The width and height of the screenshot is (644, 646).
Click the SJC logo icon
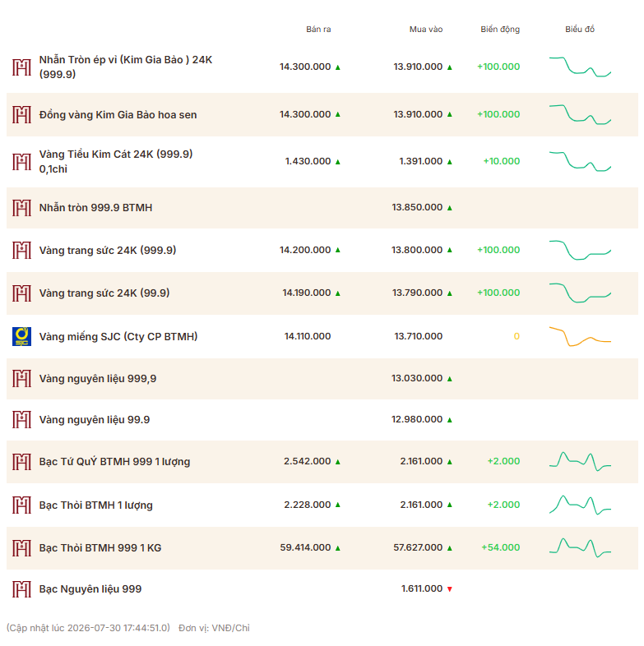[x=21, y=336]
